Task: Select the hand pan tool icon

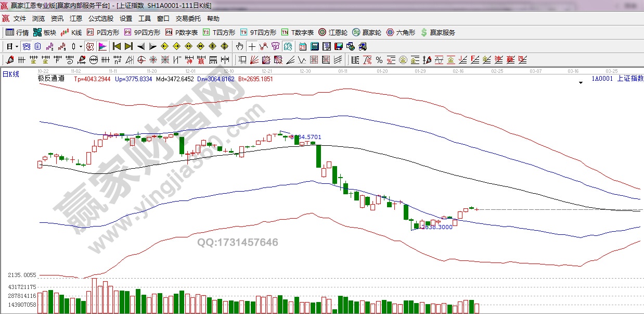Action: click(239, 46)
